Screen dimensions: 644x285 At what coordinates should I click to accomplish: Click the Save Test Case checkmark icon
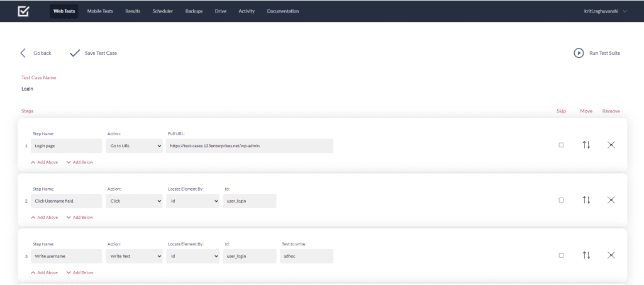point(75,53)
